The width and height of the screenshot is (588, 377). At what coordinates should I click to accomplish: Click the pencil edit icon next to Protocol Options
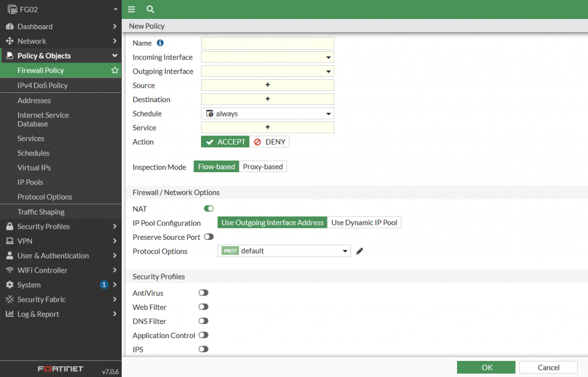click(360, 251)
